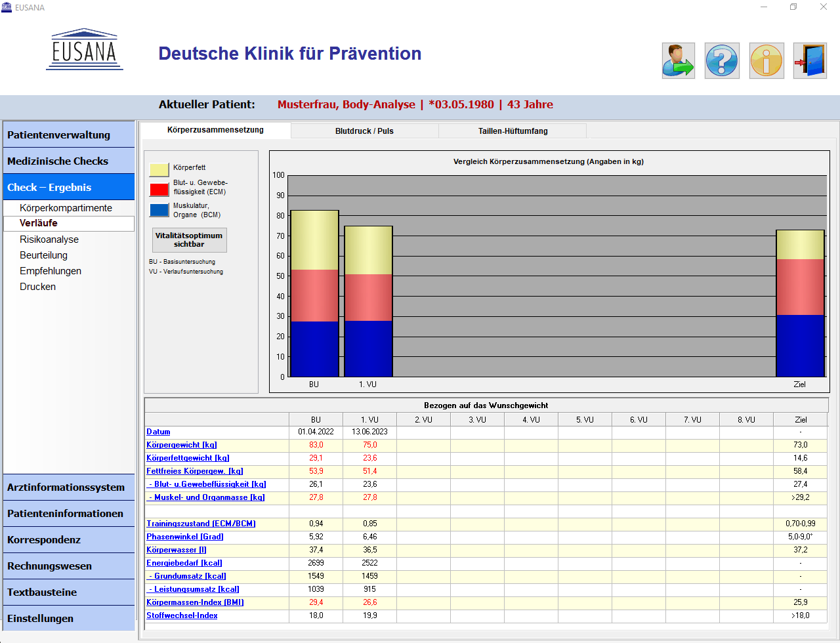Click body weight value 83,0
The width and height of the screenshot is (840, 643).
[316, 445]
